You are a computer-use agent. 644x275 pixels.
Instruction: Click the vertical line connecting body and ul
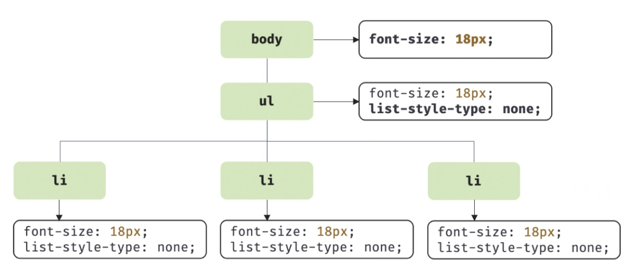(x=267, y=70)
